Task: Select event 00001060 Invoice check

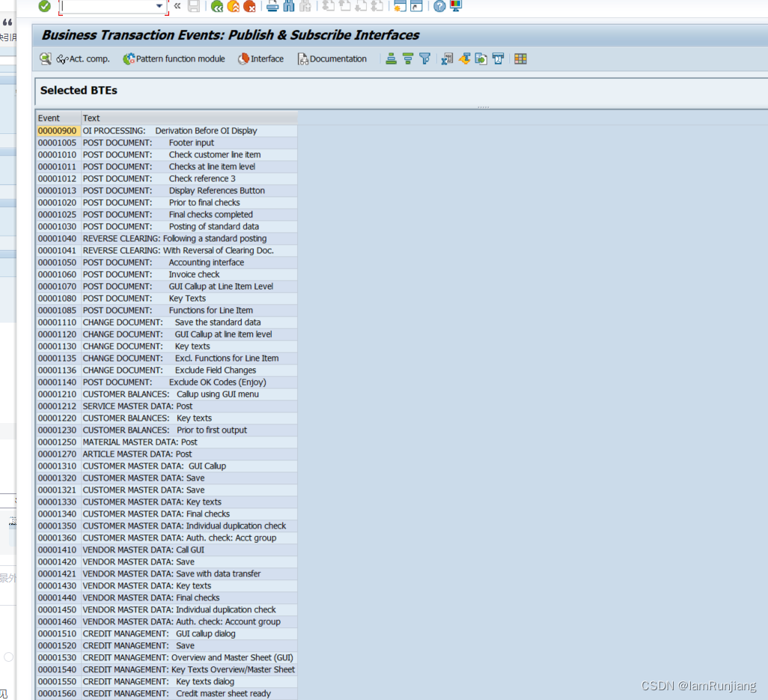Action: point(166,274)
